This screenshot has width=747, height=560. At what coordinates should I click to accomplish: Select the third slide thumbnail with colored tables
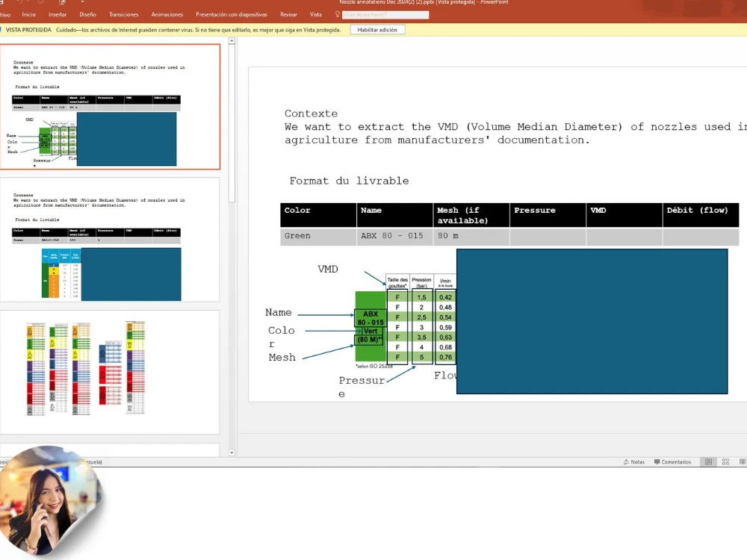click(x=110, y=372)
